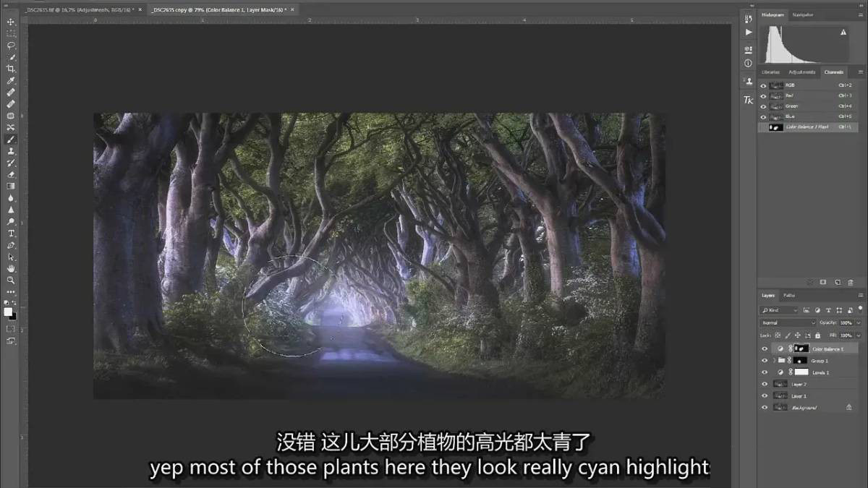The height and width of the screenshot is (488, 868).
Task: Click the lock all layers padlock
Action: [817, 335]
